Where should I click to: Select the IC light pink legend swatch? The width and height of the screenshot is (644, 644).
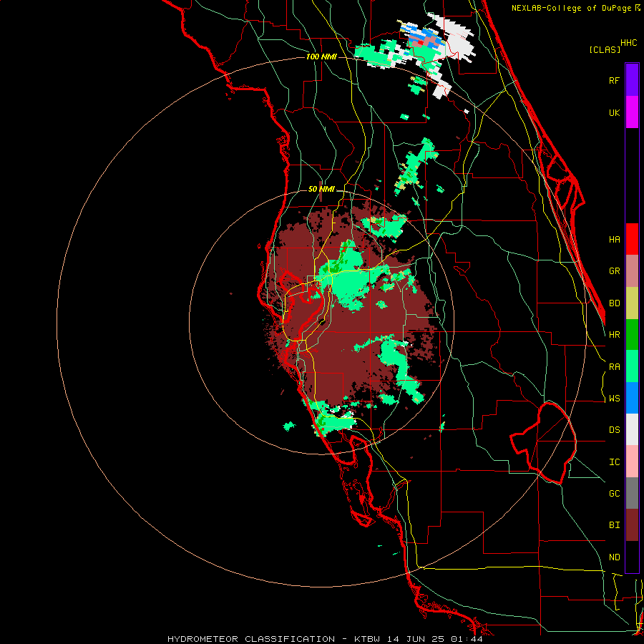632,462
